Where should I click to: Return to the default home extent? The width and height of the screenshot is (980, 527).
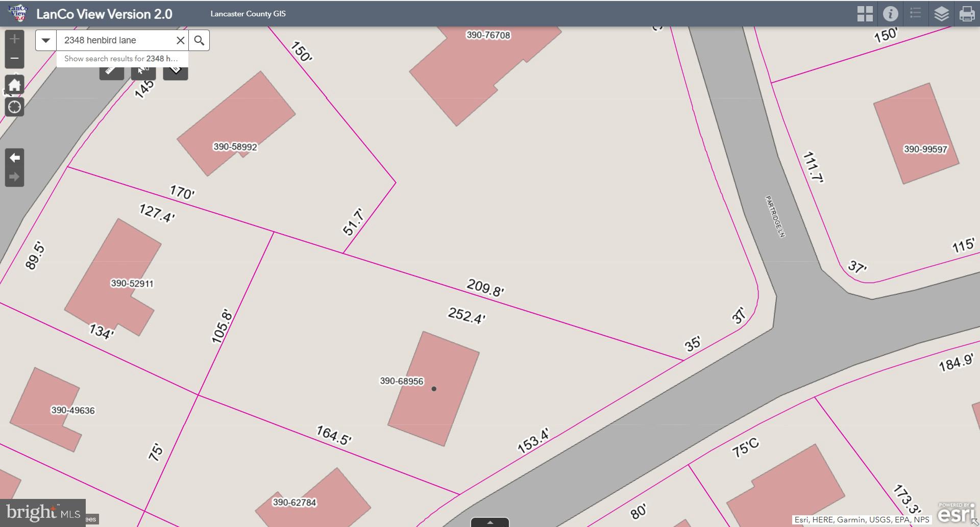click(14, 85)
